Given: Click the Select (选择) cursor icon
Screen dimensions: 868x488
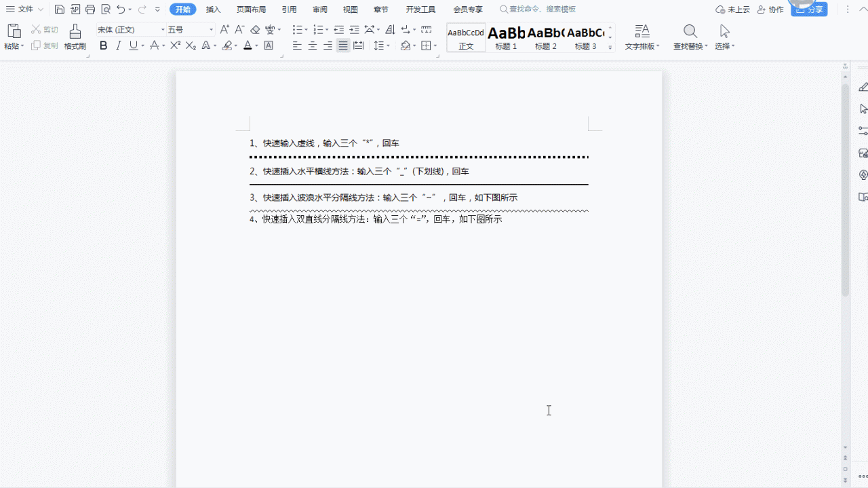Looking at the screenshot, I should (724, 31).
